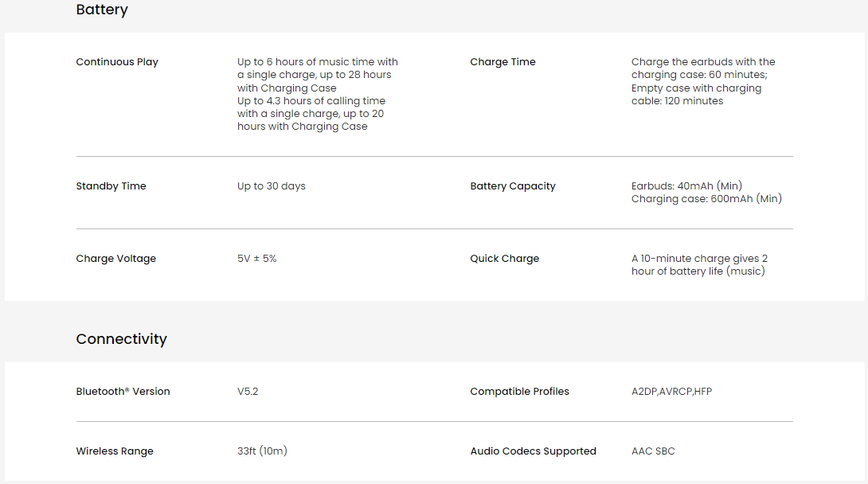Select the Compatible Profiles label
Screen dimensions: 868x484
click(519, 392)
